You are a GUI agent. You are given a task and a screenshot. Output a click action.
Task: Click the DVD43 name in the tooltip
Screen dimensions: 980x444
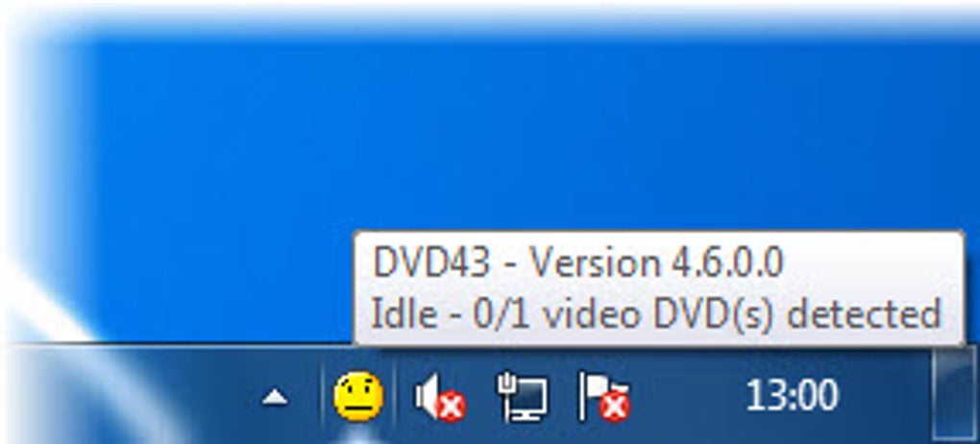[x=431, y=263]
